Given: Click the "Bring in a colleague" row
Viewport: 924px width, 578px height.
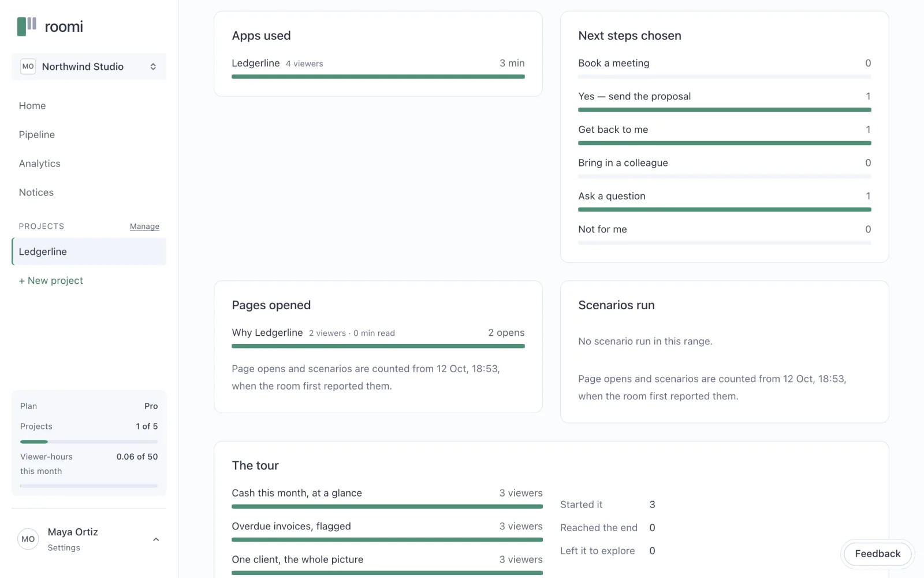Looking at the screenshot, I should (725, 168).
